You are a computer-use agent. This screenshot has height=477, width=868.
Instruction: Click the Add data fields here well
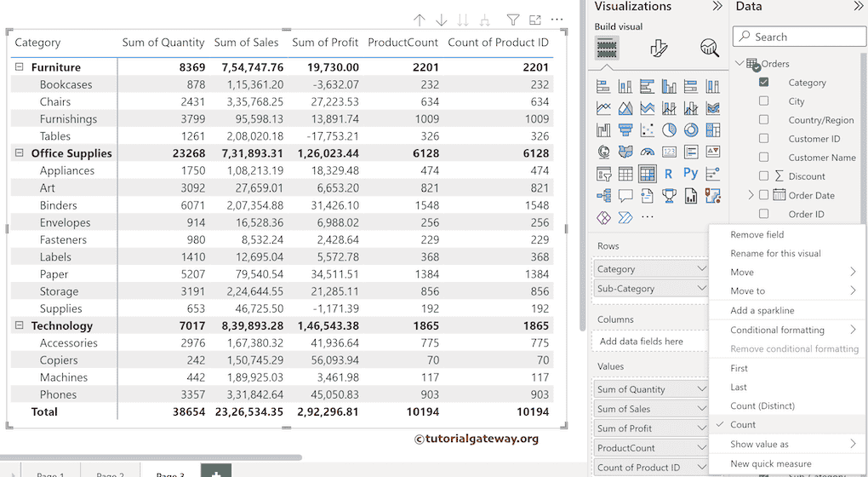click(650, 342)
